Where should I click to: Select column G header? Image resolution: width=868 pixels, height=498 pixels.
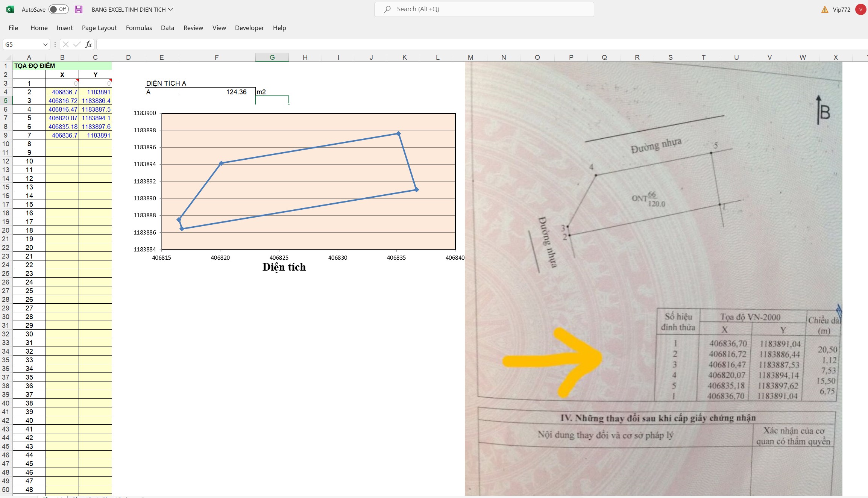272,57
